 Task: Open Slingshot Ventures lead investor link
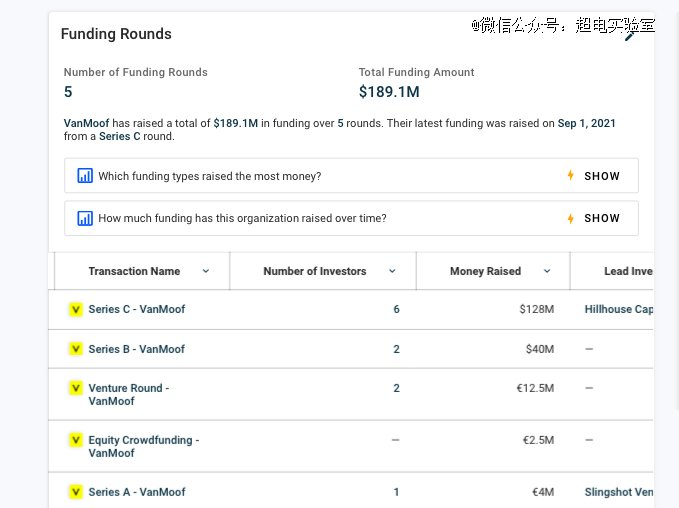click(x=619, y=492)
